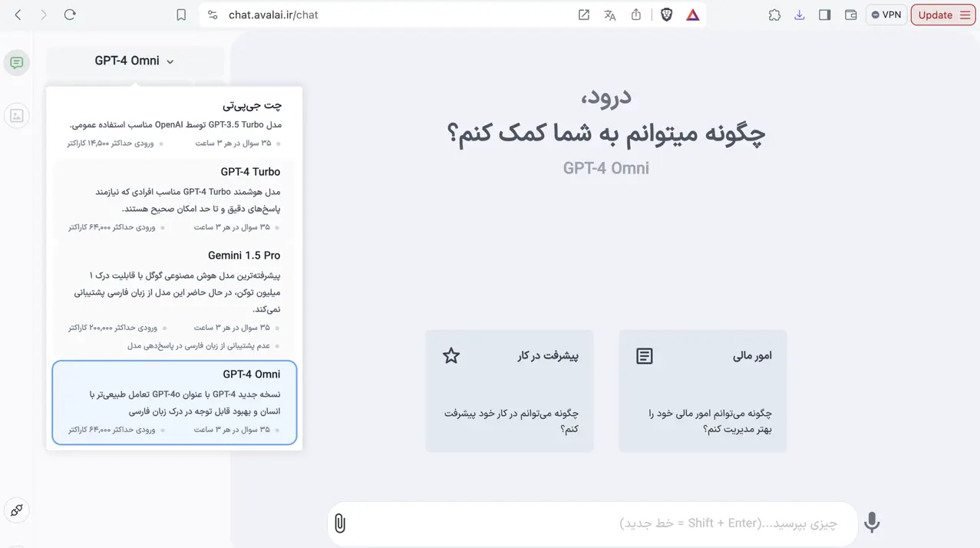
Task: Go back in browser history
Action: click(x=18, y=15)
